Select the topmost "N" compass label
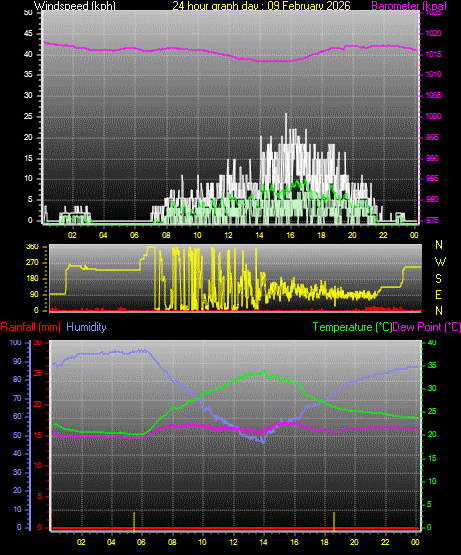461x555 pixels. tap(439, 245)
